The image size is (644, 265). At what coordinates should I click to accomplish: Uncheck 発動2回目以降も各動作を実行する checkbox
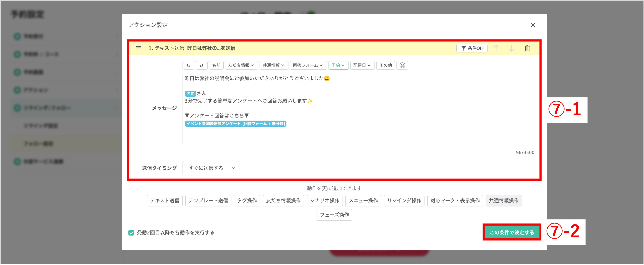(x=131, y=233)
